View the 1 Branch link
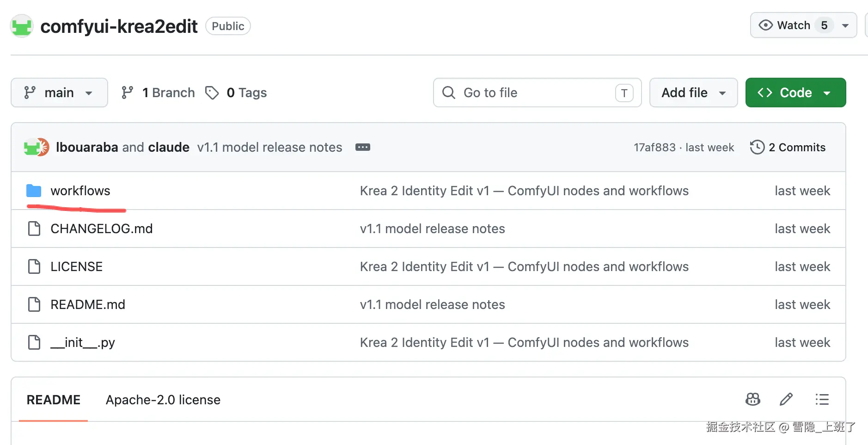The height and width of the screenshot is (445, 868). coord(158,93)
